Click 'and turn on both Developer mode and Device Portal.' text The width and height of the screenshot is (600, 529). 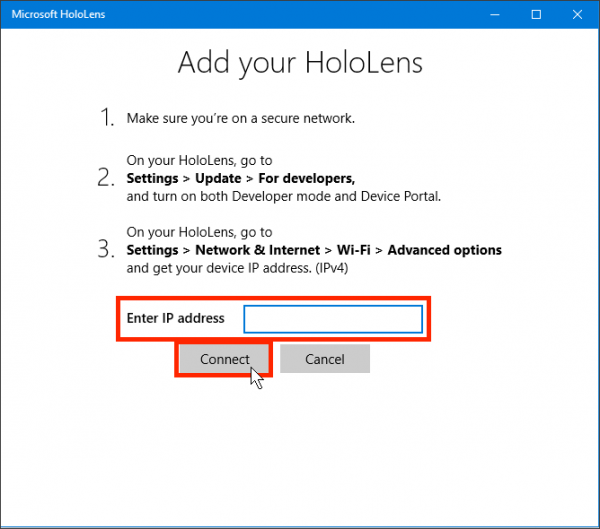(284, 196)
